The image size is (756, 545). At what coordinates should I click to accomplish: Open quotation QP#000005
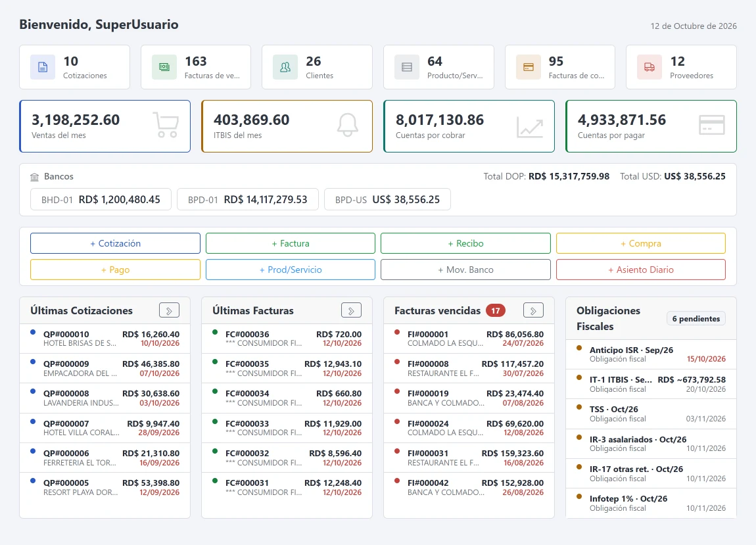coord(105,488)
